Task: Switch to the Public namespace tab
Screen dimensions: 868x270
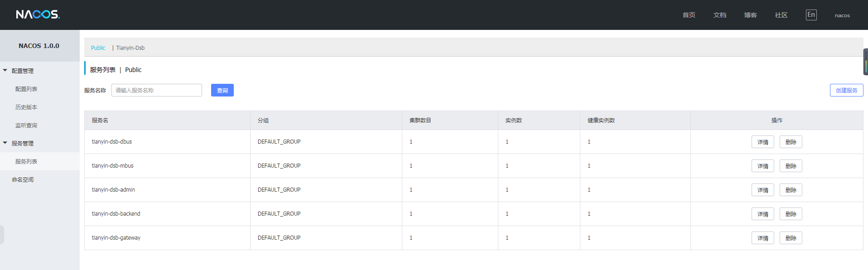Action: [x=98, y=48]
